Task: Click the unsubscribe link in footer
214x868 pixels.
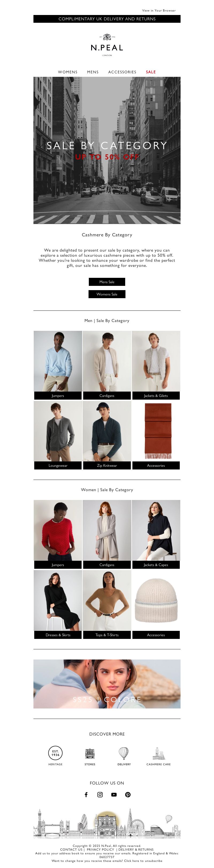Action: tap(143, 861)
